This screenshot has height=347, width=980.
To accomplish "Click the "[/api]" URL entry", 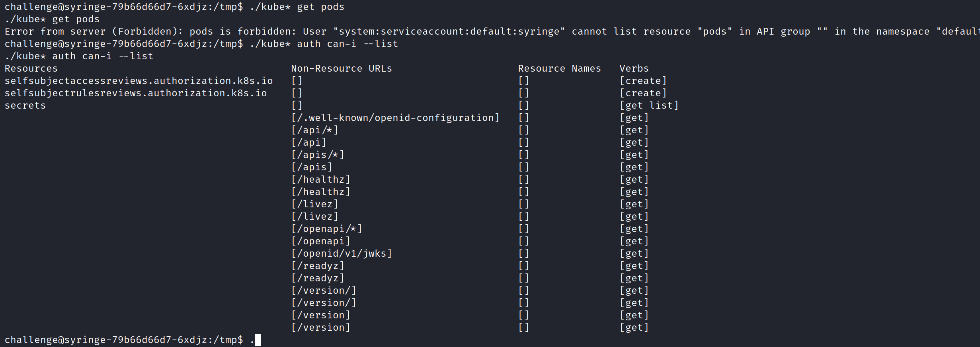I will pyautogui.click(x=308, y=142).
